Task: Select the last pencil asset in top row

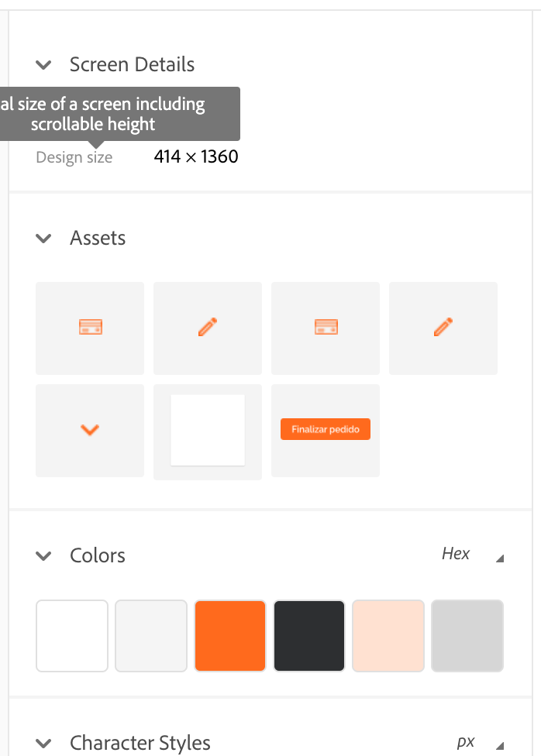Action: pos(443,328)
